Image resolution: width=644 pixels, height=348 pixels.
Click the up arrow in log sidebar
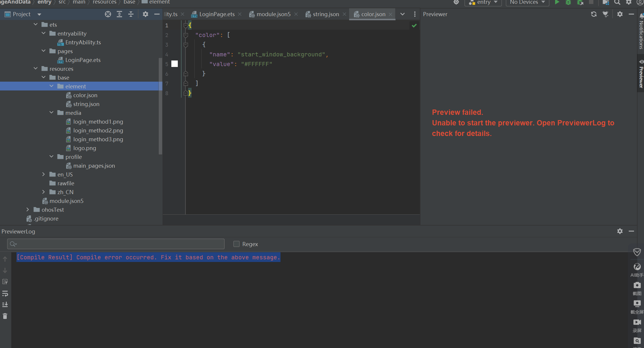5,259
